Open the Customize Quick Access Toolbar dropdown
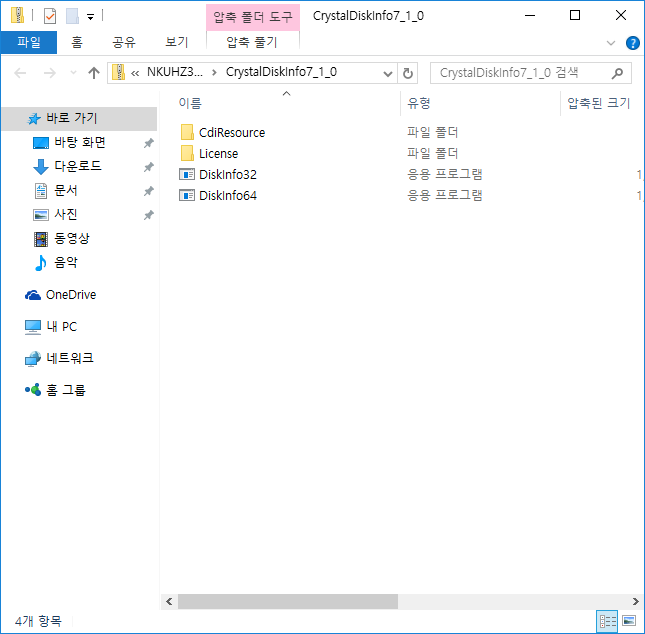The height and width of the screenshot is (634, 645). click(90, 17)
